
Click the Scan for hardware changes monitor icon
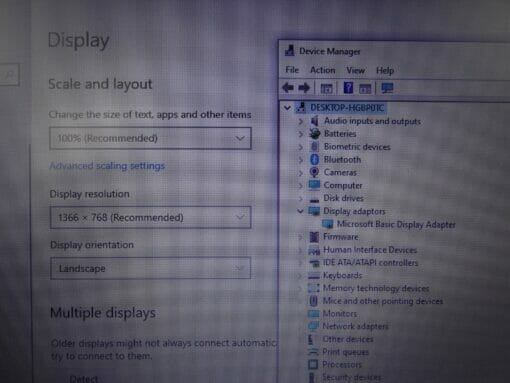tap(387, 88)
